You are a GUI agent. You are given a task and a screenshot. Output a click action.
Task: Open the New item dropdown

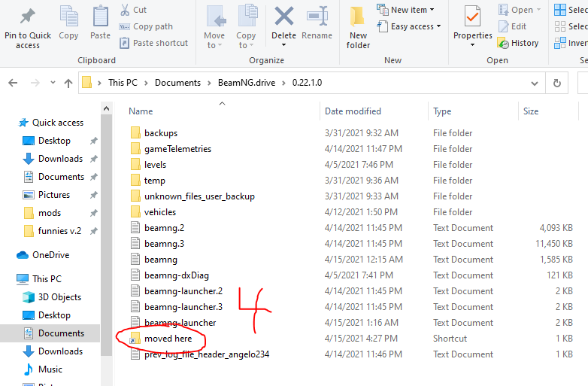click(406, 10)
